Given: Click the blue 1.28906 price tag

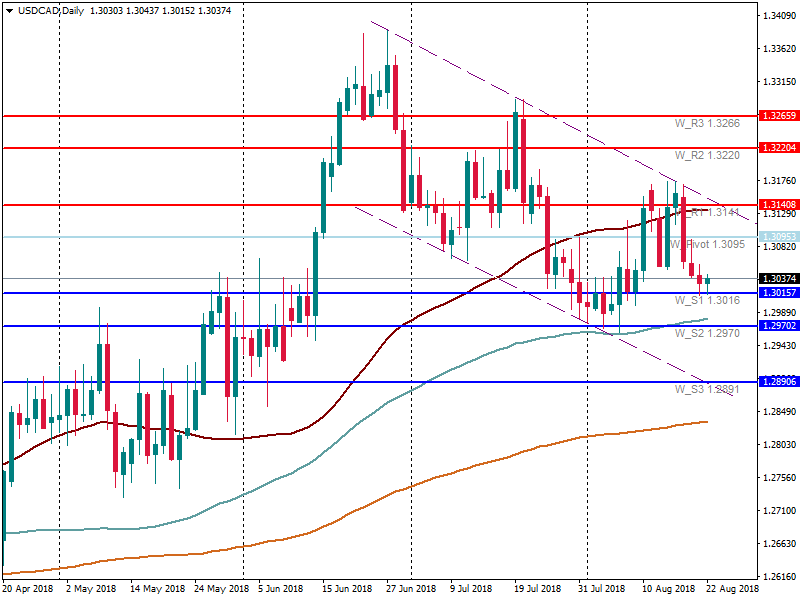Looking at the screenshot, I should pos(777,382).
